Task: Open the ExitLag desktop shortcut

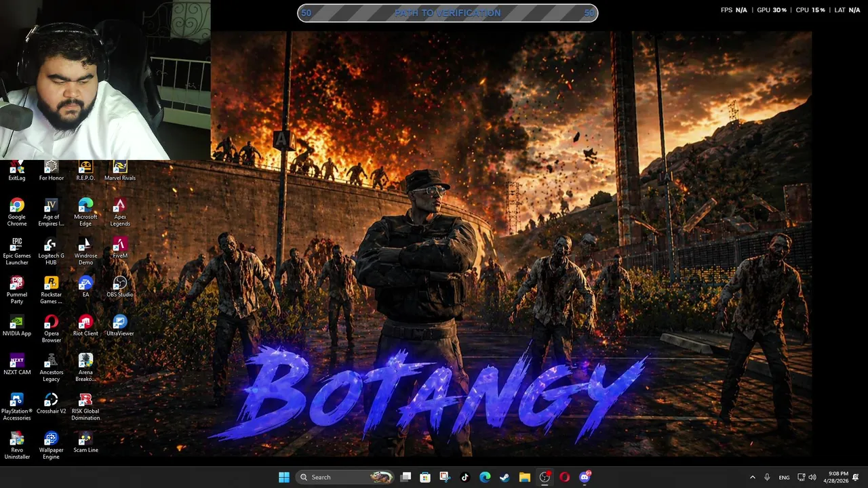Action: pyautogui.click(x=17, y=171)
